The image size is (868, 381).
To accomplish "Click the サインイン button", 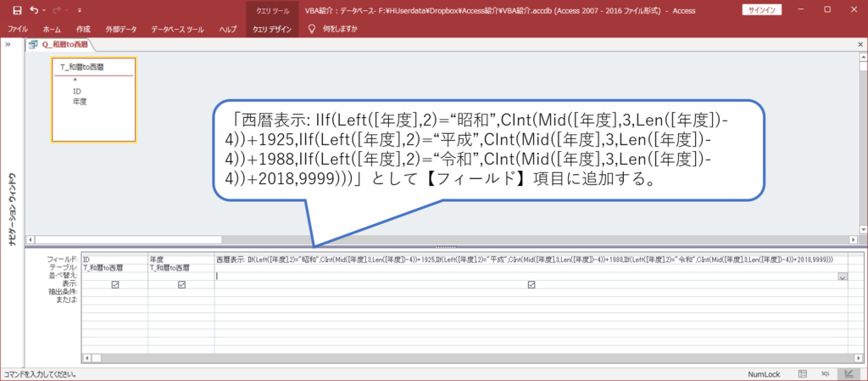I will (x=761, y=10).
